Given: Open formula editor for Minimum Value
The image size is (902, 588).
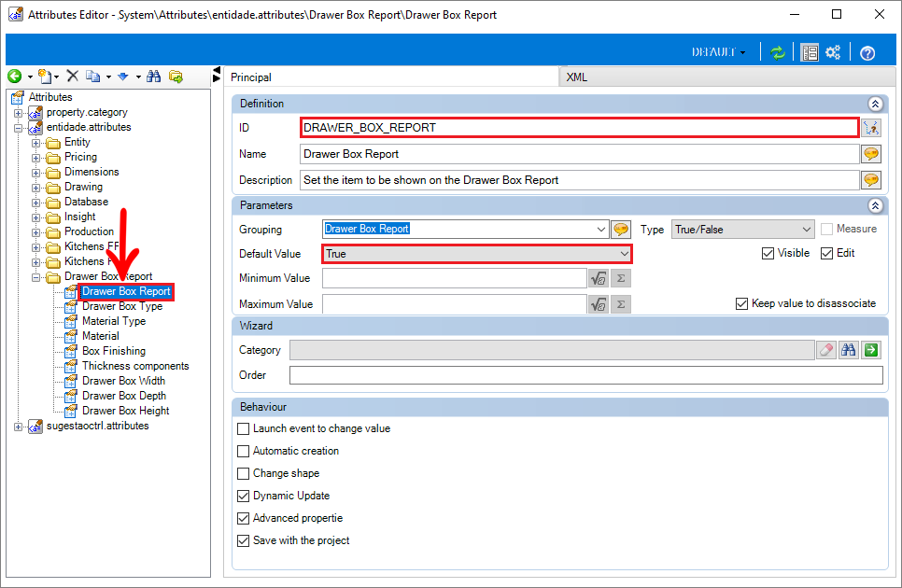Looking at the screenshot, I should (599, 279).
